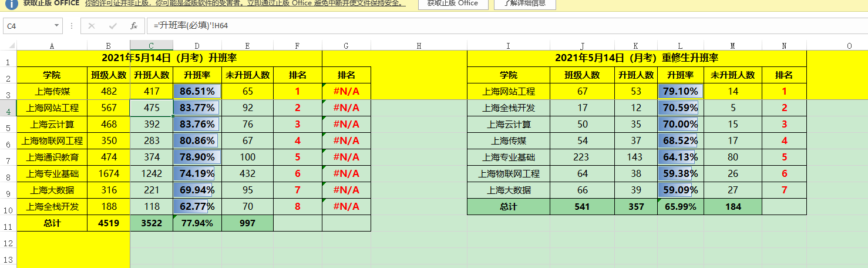Click the blue info icon in the license bar

point(11,4)
